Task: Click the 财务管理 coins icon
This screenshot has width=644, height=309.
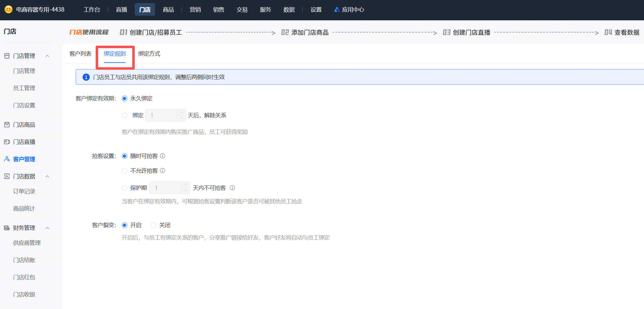Action: pyautogui.click(x=7, y=228)
